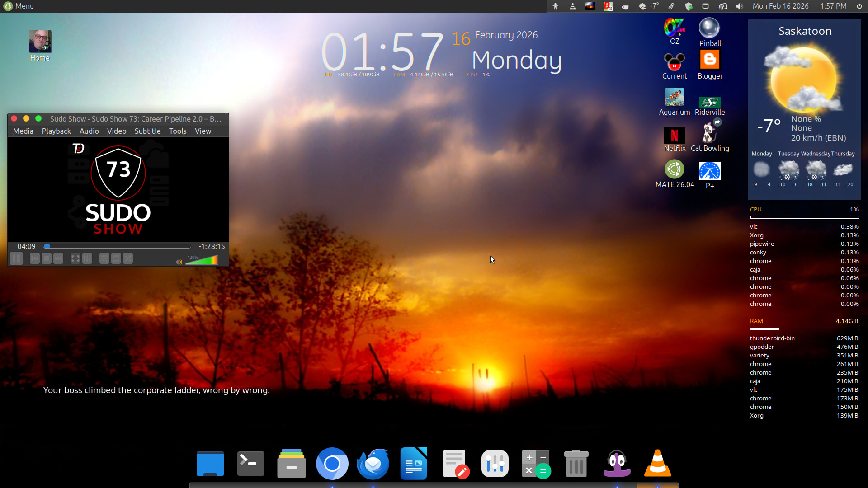Image resolution: width=868 pixels, height=488 pixels.
Task: Toggle the VLC playlist view
Action: (104, 258)
